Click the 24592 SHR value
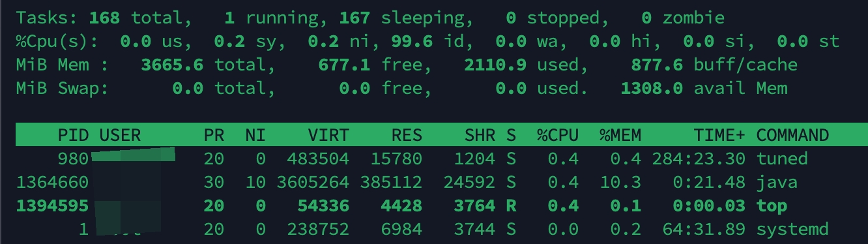 point(469,182)
